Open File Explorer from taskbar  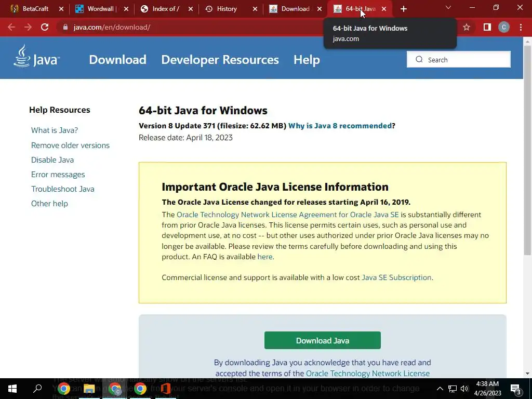(89, 389)
